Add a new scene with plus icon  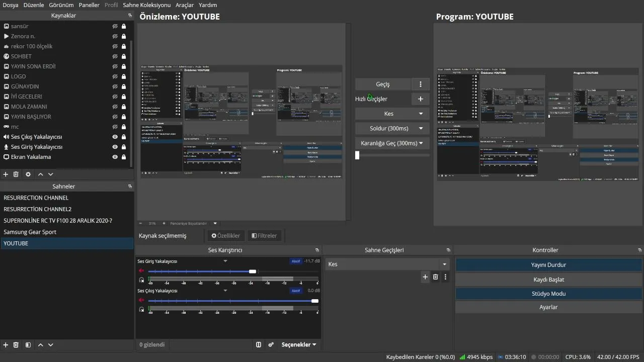point(6,345)
